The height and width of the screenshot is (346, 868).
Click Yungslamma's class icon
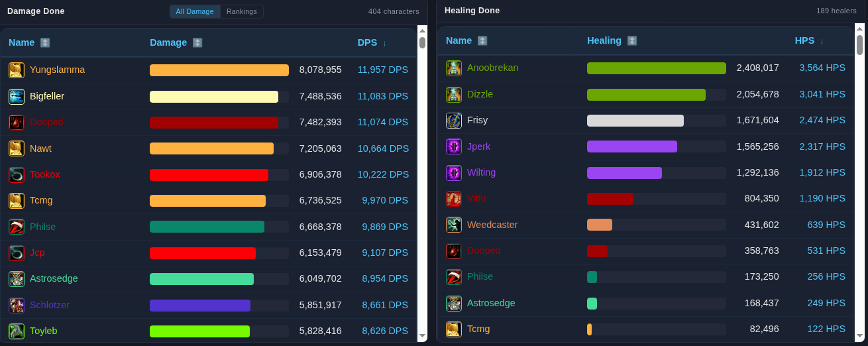(x=17, y=70)
